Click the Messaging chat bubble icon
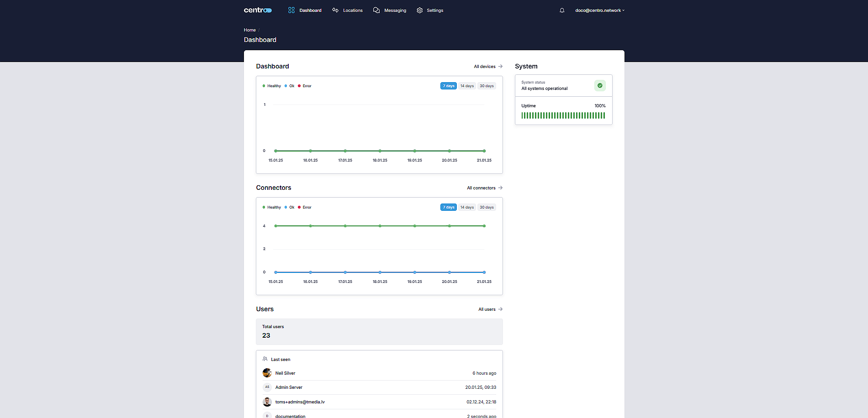The image size is (868, 418). [x=376, y=10]
